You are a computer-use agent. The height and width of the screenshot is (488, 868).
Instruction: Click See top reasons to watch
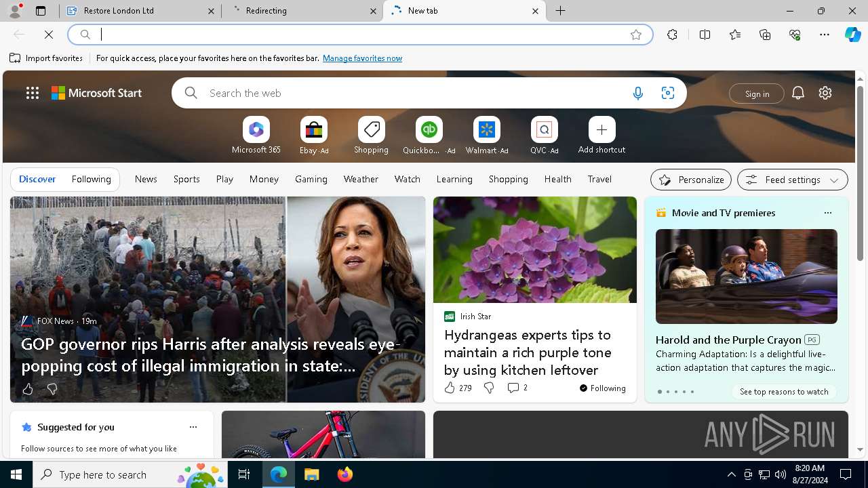pyautogui.click(x=784, y=392)
